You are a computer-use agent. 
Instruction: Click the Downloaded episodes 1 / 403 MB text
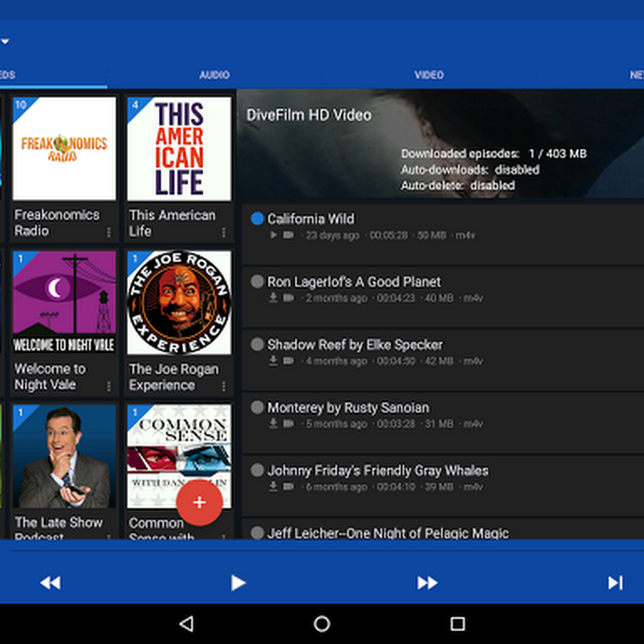[x=494, y=154]
